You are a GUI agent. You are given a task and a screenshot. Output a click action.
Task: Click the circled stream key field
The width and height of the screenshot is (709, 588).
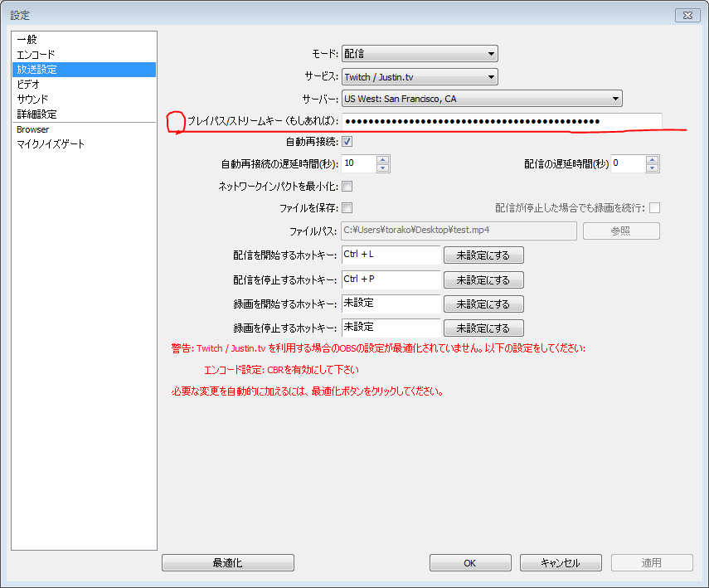(x=498, y=121)
